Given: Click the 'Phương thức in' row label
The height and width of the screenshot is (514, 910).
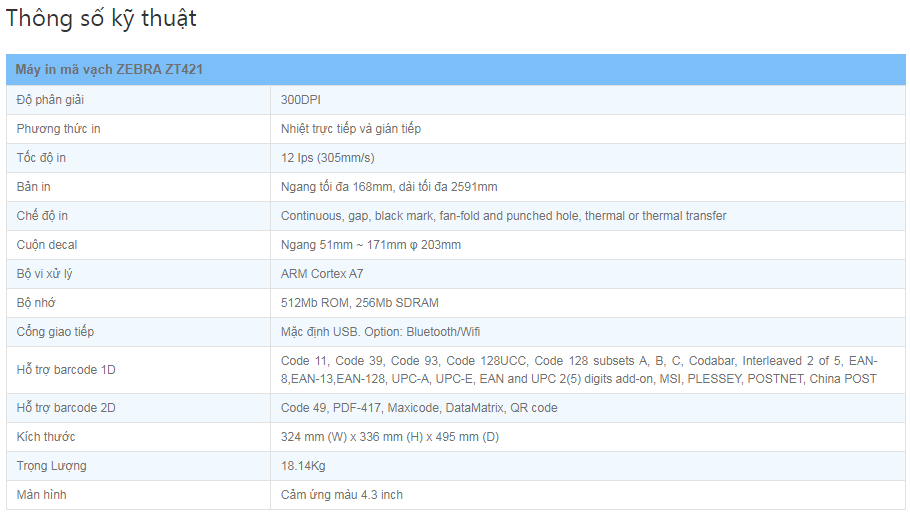Looking at the screenshot, I should pyautogui.click(x=59, y=129).
